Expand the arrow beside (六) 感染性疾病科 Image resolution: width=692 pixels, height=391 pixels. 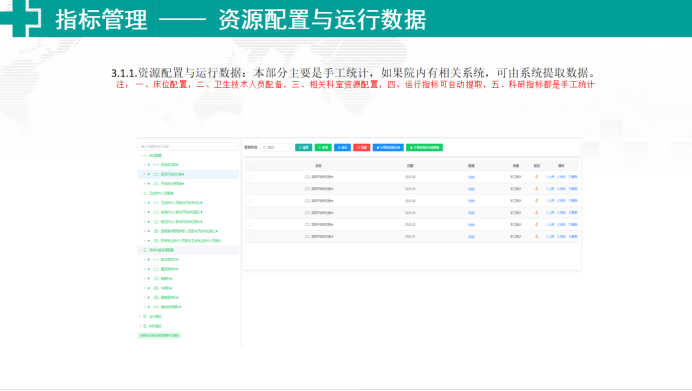click(x=145, y=307)
